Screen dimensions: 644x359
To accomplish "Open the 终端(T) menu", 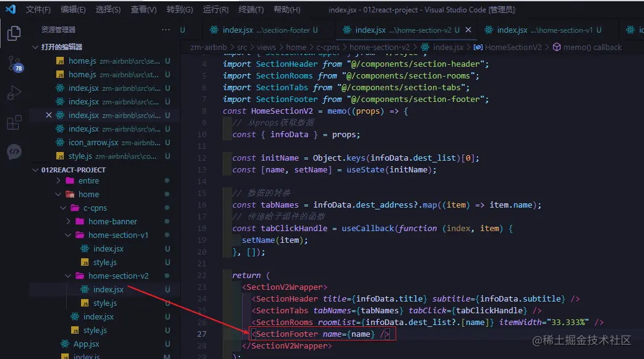I will click(251, 9).
